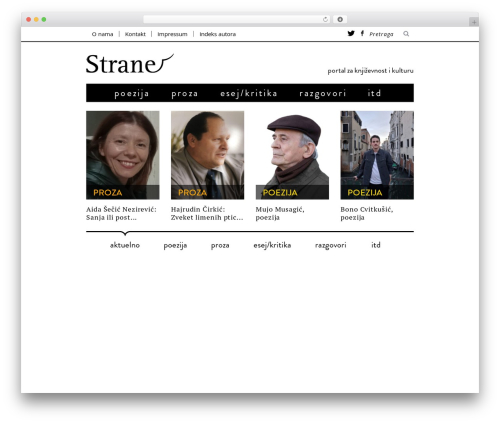Click the green maximize window dot

pyautogui.click(x=44, y=20)
